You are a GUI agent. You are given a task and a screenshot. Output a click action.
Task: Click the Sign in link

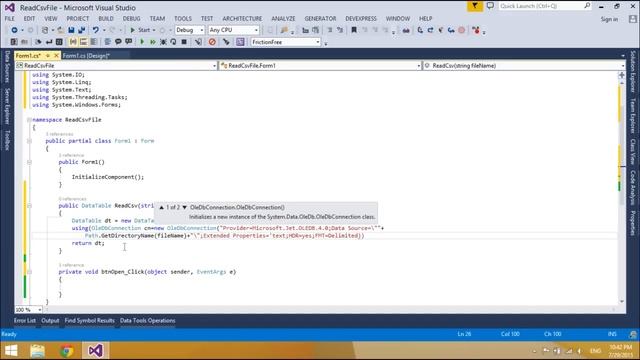pos(609,19)
